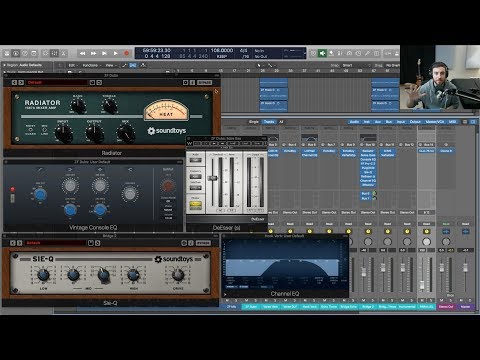Go to next preset in Radiator plugin

point(21,82)
